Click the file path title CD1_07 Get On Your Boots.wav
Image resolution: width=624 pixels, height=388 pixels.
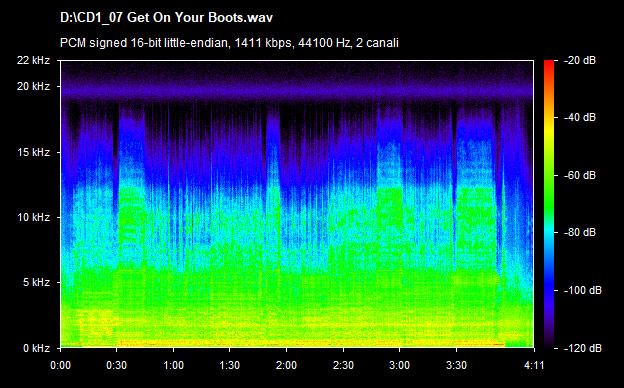(166, 18)
